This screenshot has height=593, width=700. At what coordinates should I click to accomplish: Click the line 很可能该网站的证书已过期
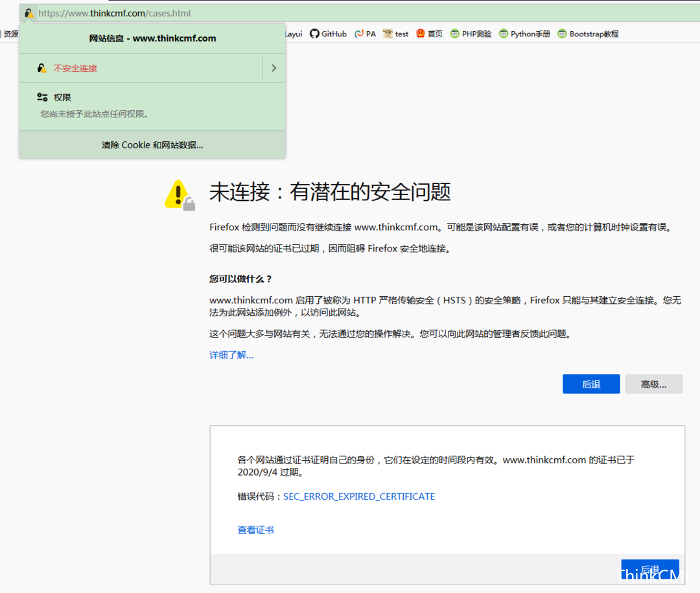(331, 248)
